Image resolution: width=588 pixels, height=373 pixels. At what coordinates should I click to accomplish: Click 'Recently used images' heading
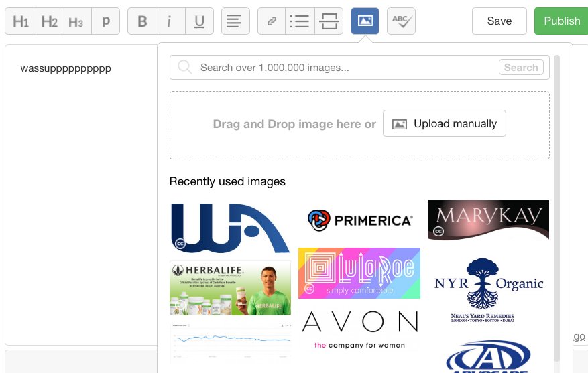coord(227,181)
